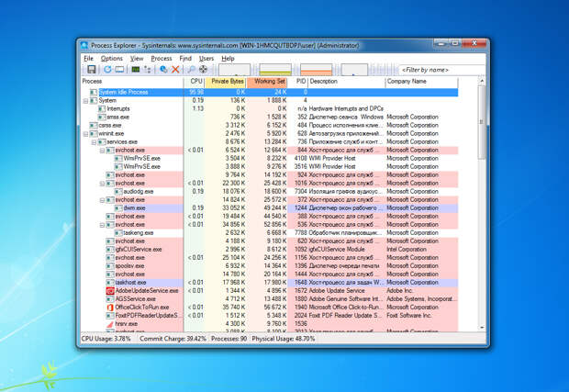
Task: Collapse svchost.exe PID 844 node
Action: point(103,151)
